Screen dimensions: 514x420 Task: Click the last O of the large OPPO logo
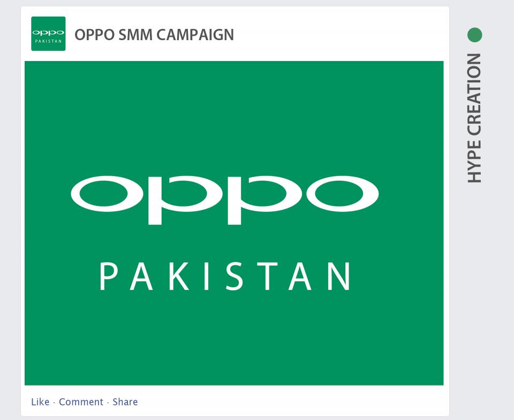tap(343, 194)
